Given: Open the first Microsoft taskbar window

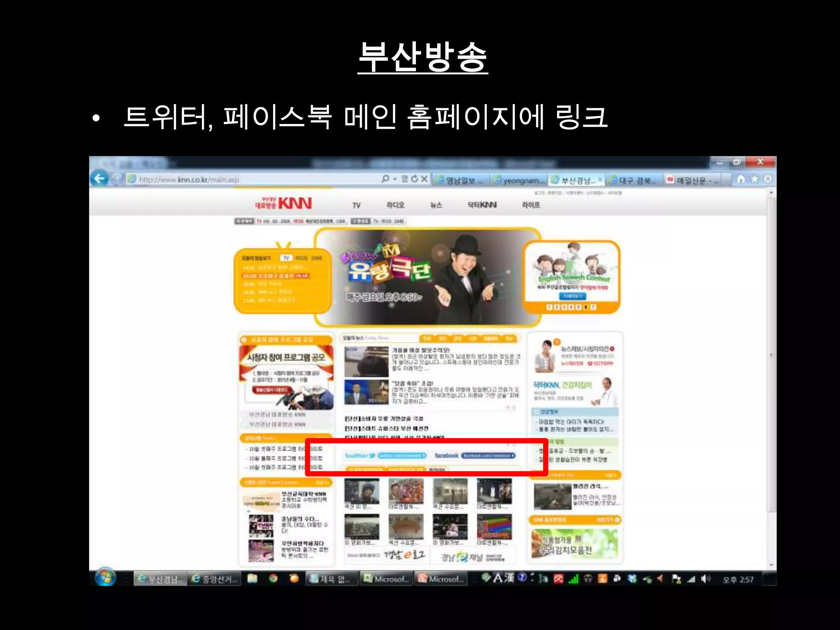Looking at the screenshot, I should point(386,579).
